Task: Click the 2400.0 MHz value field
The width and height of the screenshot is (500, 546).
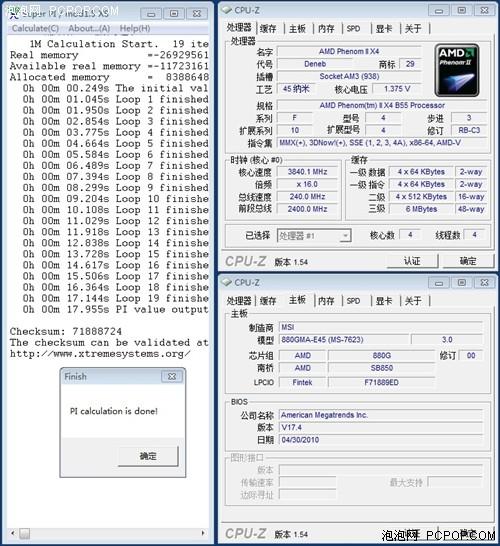Action: [x=307, y=209]
